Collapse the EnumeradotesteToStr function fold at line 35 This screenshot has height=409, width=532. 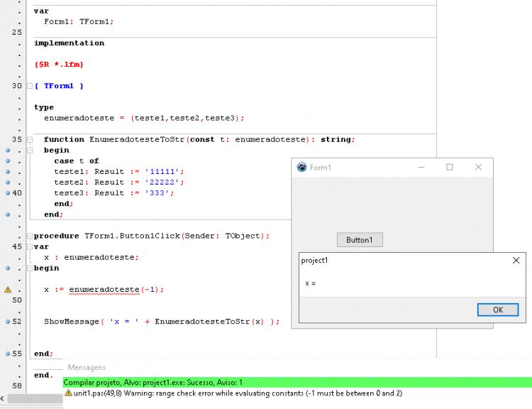pos(30,140)
